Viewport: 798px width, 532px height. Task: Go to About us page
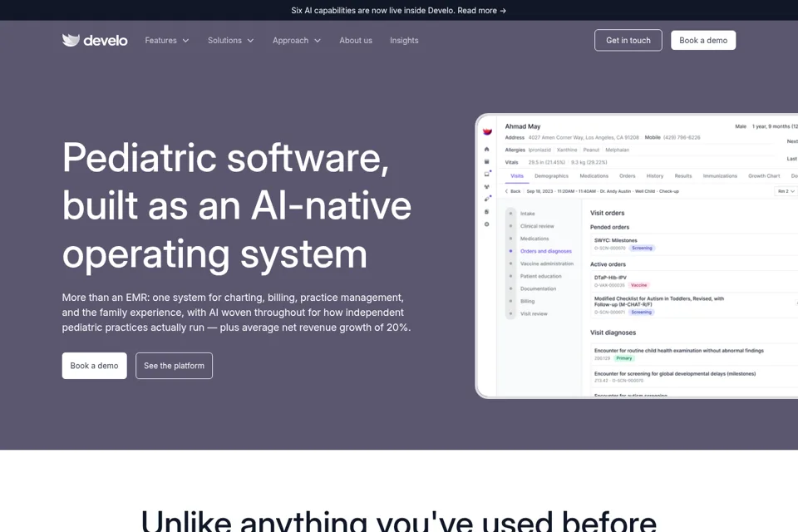tap(356, 40)
